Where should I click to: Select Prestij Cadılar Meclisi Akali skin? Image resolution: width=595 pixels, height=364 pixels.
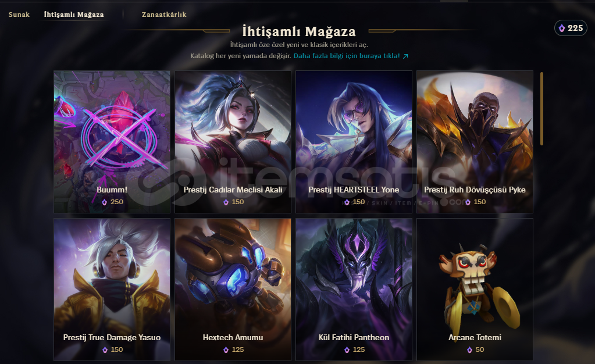tap(233, 141)
